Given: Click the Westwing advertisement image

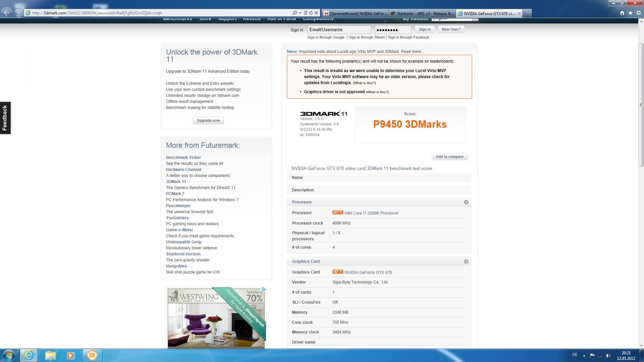Looking at the screenshot, I should click(216, 317).
